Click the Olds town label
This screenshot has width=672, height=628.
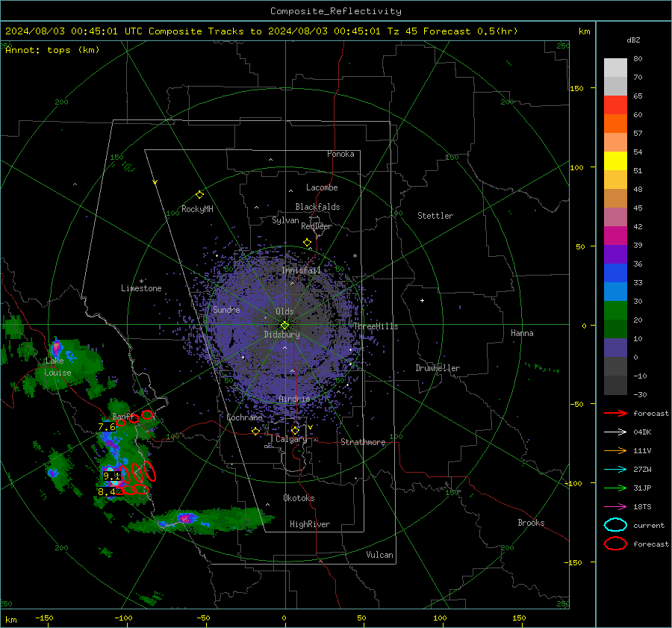click(x=284, y=311)
